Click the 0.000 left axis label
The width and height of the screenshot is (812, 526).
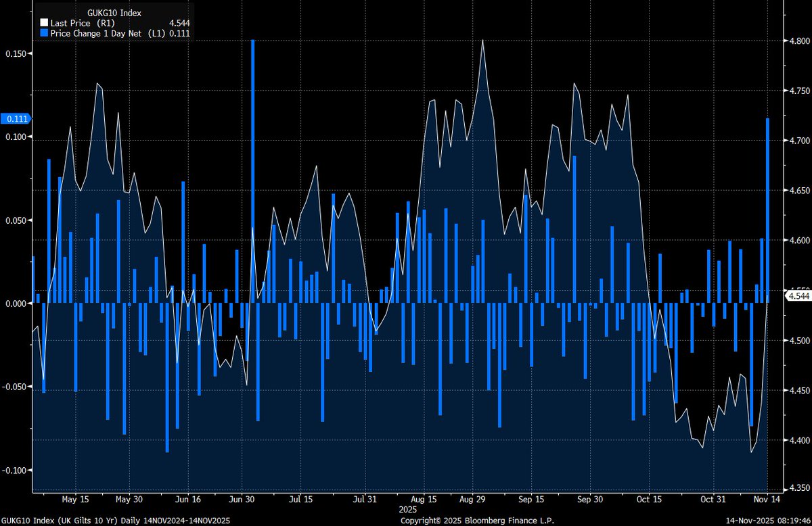click(x=15, y=304)
